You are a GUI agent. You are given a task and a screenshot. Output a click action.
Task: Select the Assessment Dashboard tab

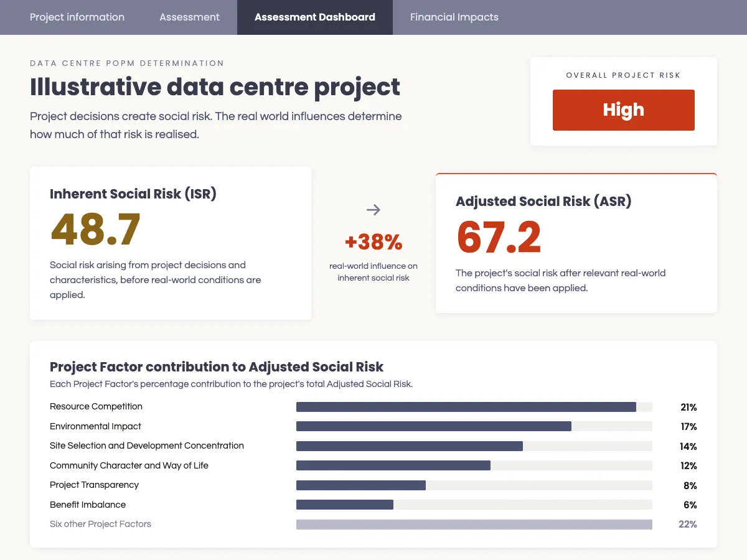[315, 17]
